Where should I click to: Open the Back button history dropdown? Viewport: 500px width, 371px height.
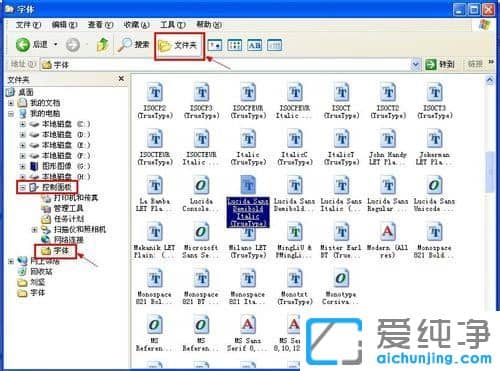56,44
